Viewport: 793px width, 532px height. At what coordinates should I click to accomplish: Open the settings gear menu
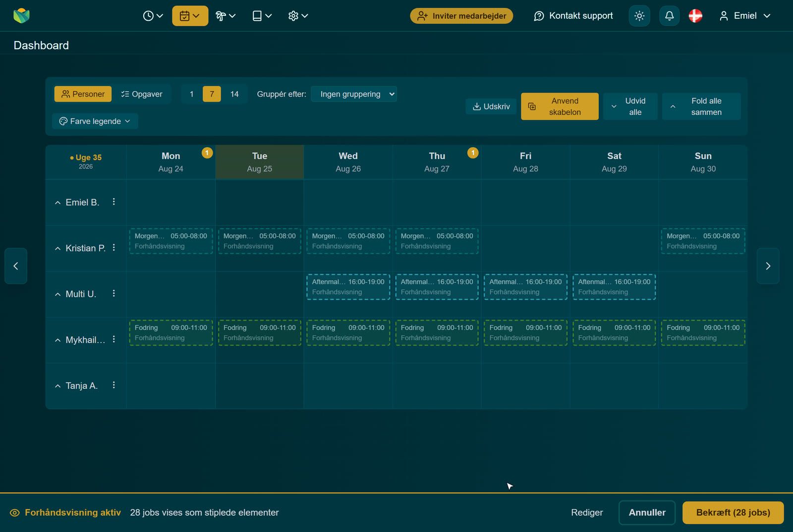coord(298,16)
